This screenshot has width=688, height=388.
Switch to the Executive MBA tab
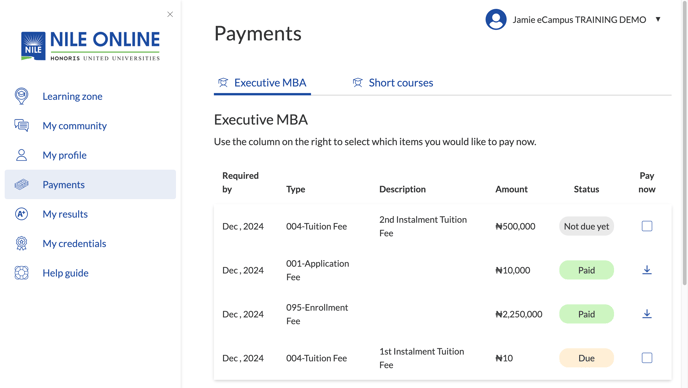[262, 83]
